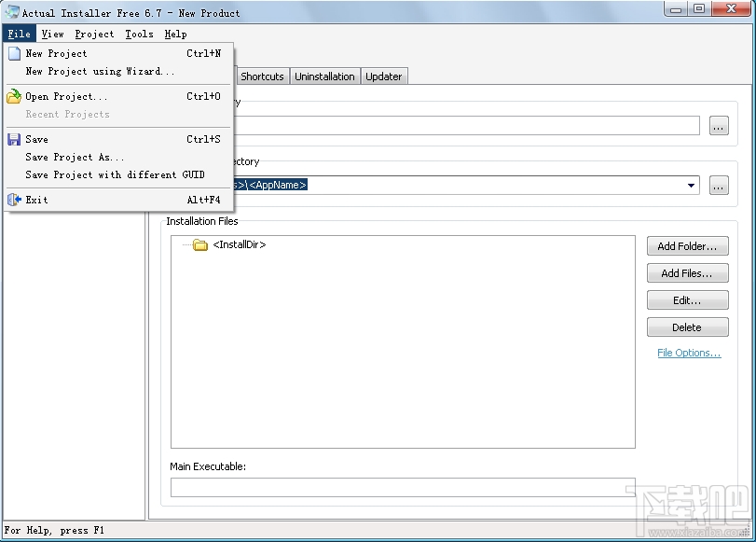The width and height of the screenshot is (756, 542).
Task: Click the Add Folder button
Action: (687, 245)
